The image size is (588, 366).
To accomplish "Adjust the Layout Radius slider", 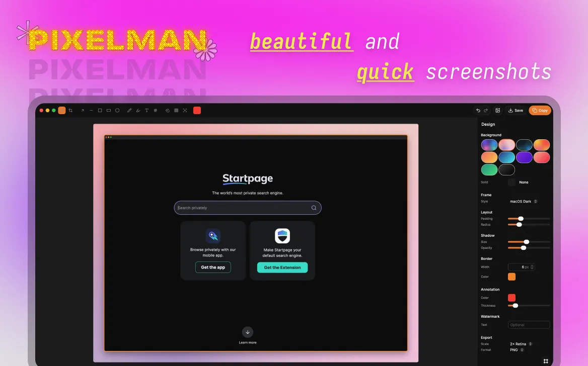I will [x=529, y=225].
